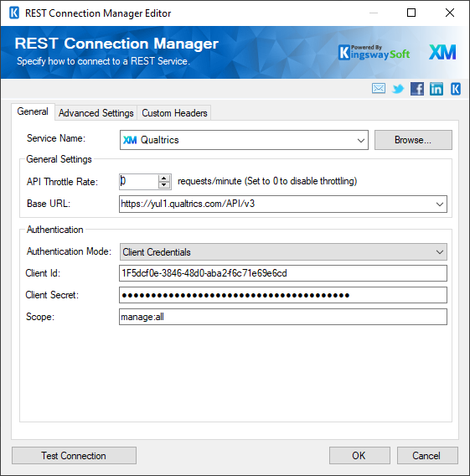This screenshot has width=470, height=476.
Task: Open the LinkedIn icon
Action: click(436, 89)
